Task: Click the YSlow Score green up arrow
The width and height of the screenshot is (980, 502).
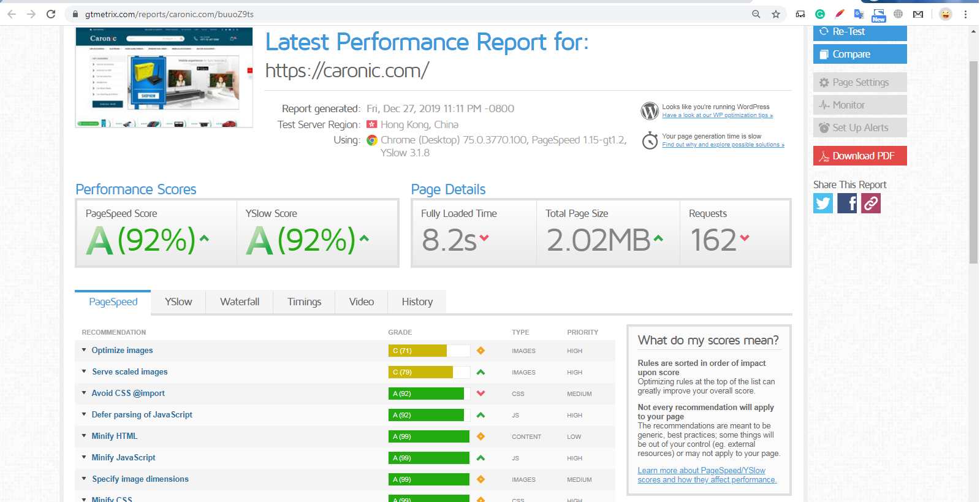Action: tap(364, 238)
